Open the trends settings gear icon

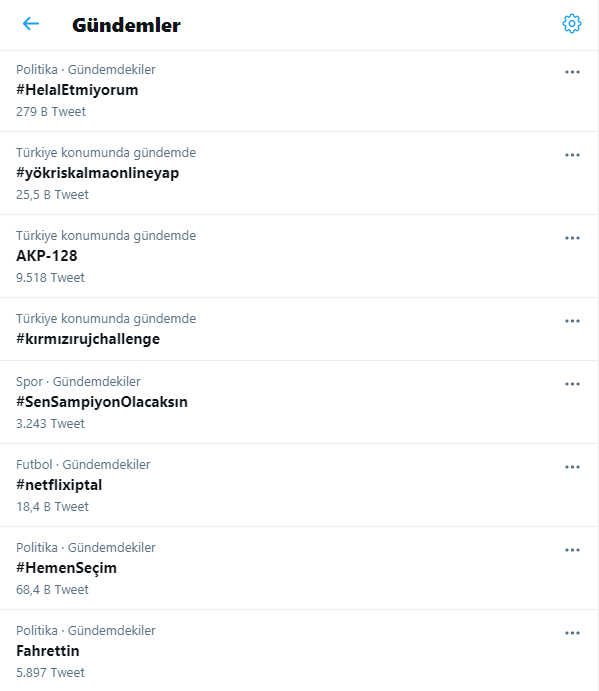click(572, 24)
